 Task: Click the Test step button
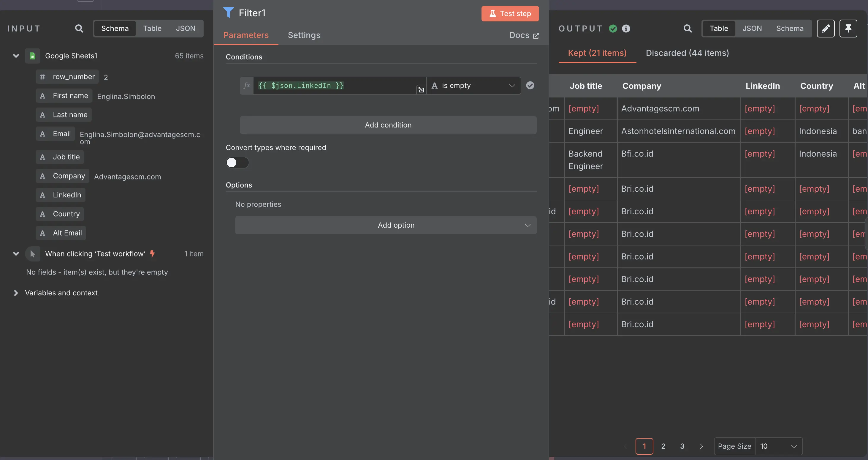tap(510, 13)
